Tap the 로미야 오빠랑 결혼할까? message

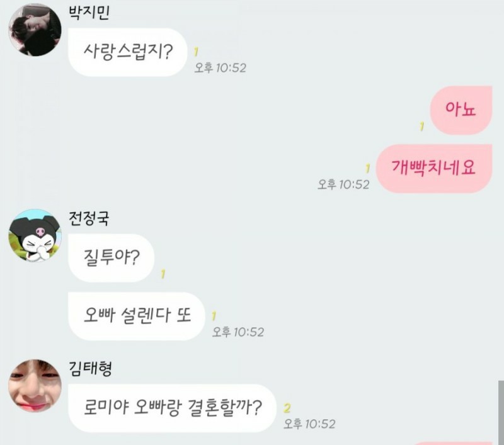(x=172, y=408)
